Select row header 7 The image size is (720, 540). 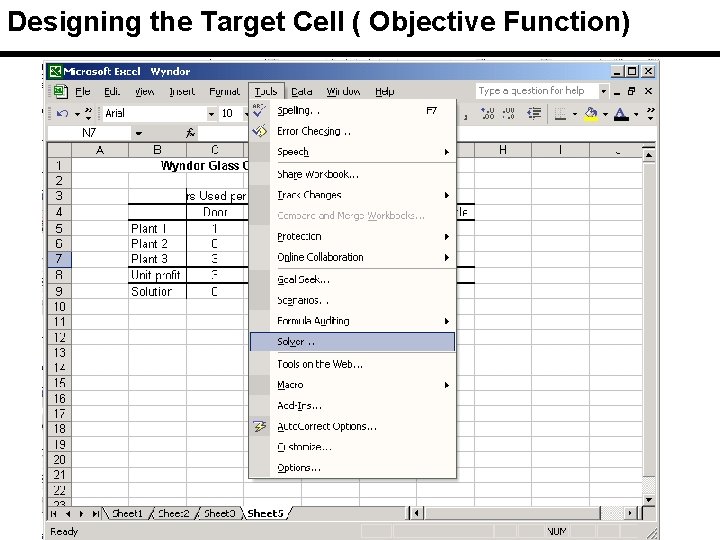[x=59, y=259]
